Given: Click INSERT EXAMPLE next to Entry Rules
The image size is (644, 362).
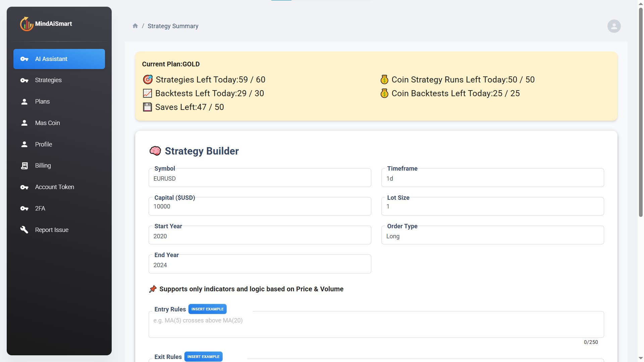Looking at the screenshot, I should [207, 309].
